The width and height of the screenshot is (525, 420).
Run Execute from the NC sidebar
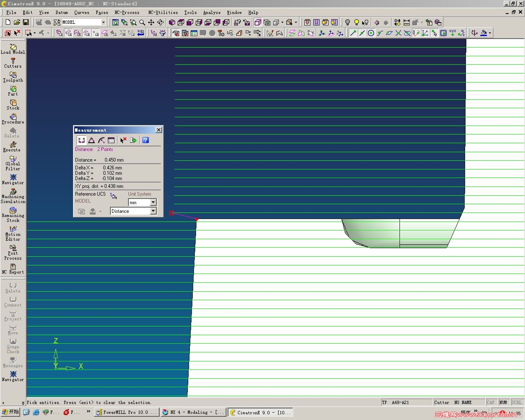(x=13, y=147)
